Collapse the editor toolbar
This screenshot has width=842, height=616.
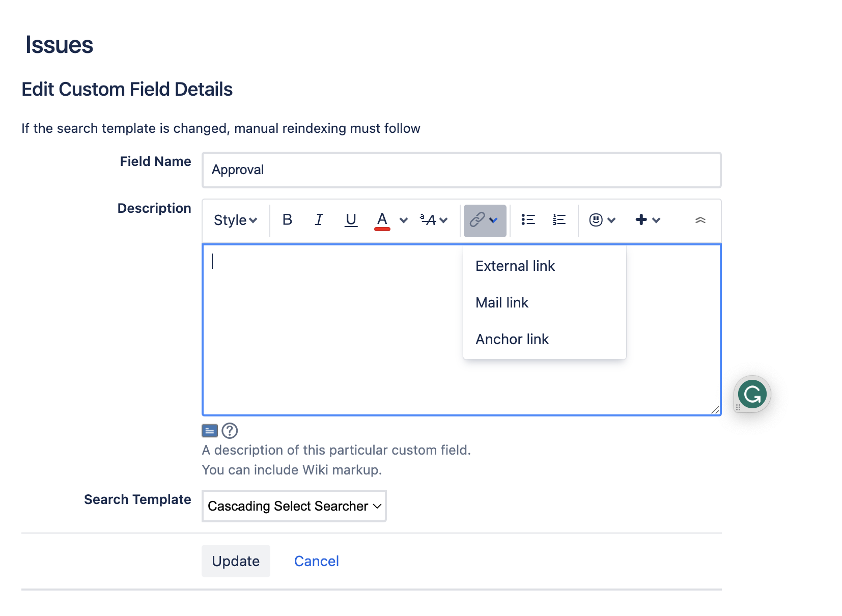(x=700, y=220)
